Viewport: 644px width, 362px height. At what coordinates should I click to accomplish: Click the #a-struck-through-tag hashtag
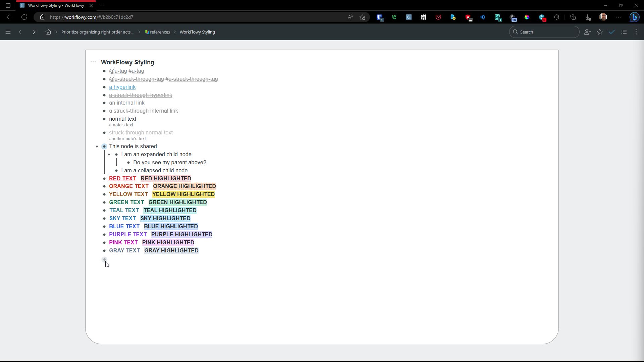click(192, 79)
